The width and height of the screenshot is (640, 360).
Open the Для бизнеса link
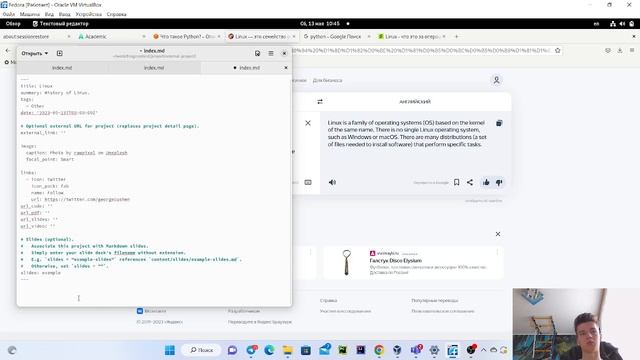point(327,80)
